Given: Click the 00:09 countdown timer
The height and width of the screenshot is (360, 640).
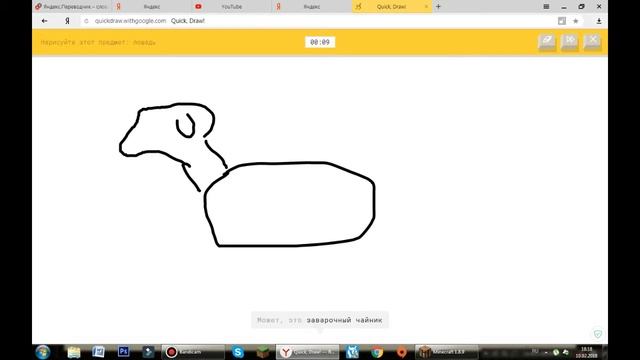Looking at the screenshot, I should click(x=320, y=42).
